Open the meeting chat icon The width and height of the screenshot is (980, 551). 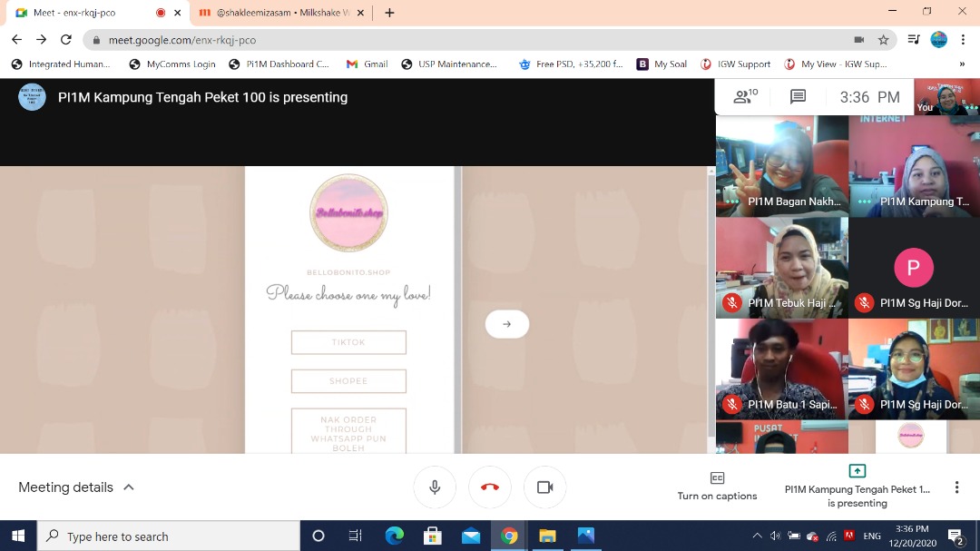[x=798, y=97]
